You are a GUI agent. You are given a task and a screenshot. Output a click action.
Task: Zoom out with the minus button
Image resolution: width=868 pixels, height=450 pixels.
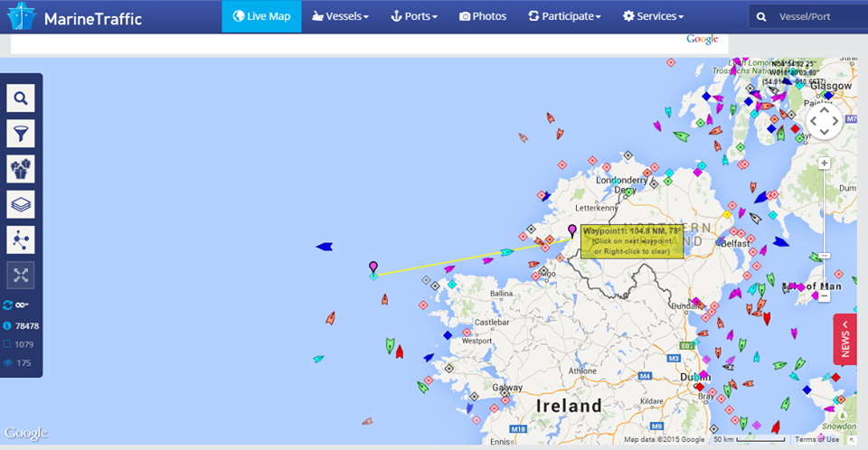point(825,296)
